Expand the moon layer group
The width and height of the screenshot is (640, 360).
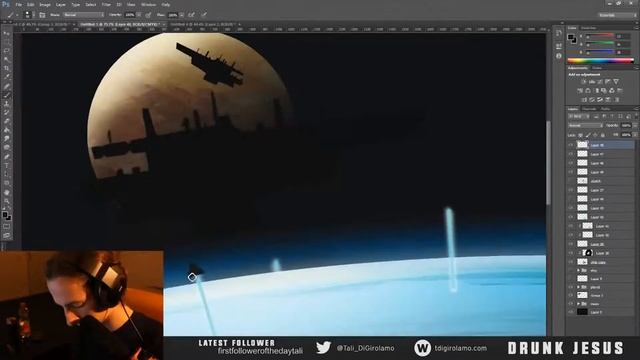pos(578,304)
